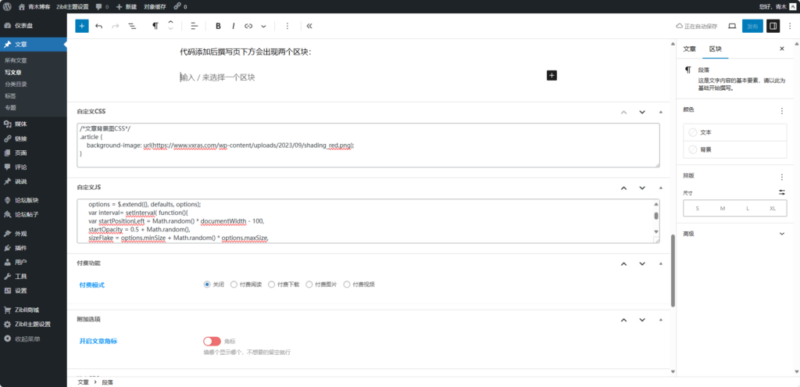The height and width of the screenshot is (387, 800).
Task: Click the blue block inserter plus button
Action: pos(82,26)
